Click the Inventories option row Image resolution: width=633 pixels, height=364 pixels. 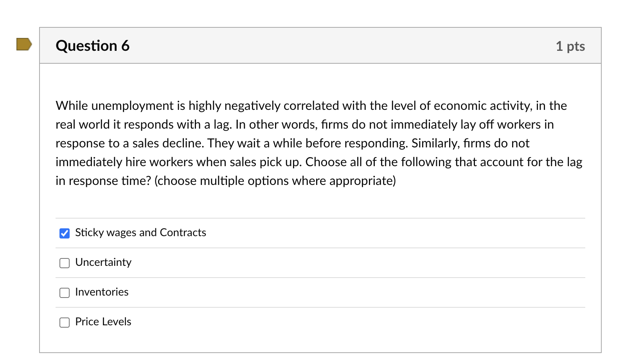pos(102,292)
